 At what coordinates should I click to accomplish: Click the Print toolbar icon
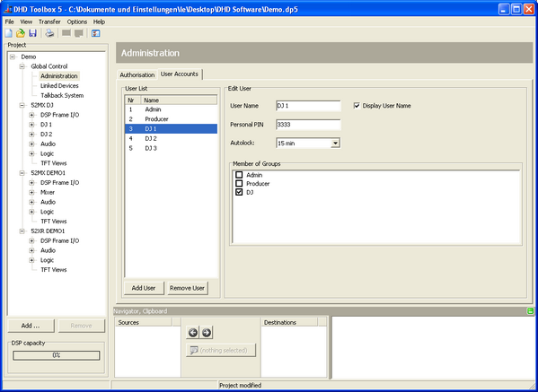(x=49, y=33)
